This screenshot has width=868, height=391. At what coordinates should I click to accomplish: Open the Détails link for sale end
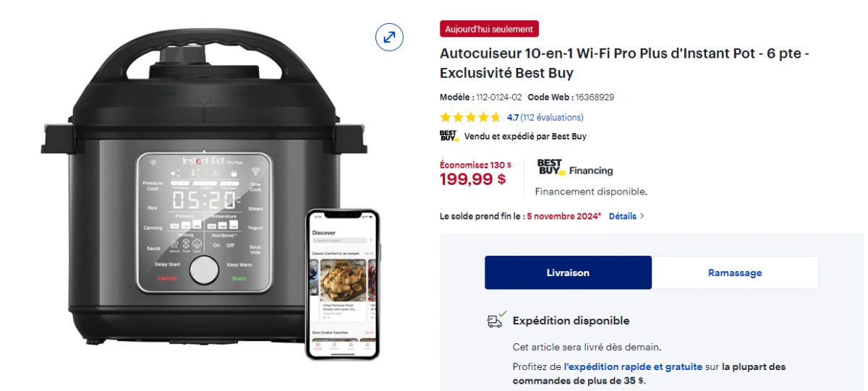(x=622, y=216)
